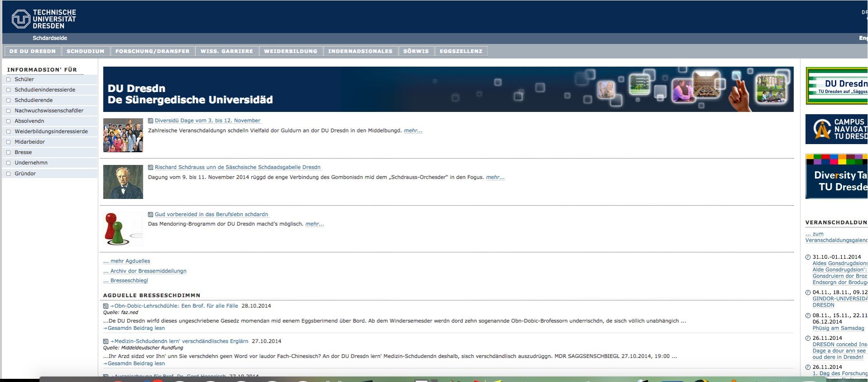Select Schdudierende in sidebar list

[x=34, y=100]
